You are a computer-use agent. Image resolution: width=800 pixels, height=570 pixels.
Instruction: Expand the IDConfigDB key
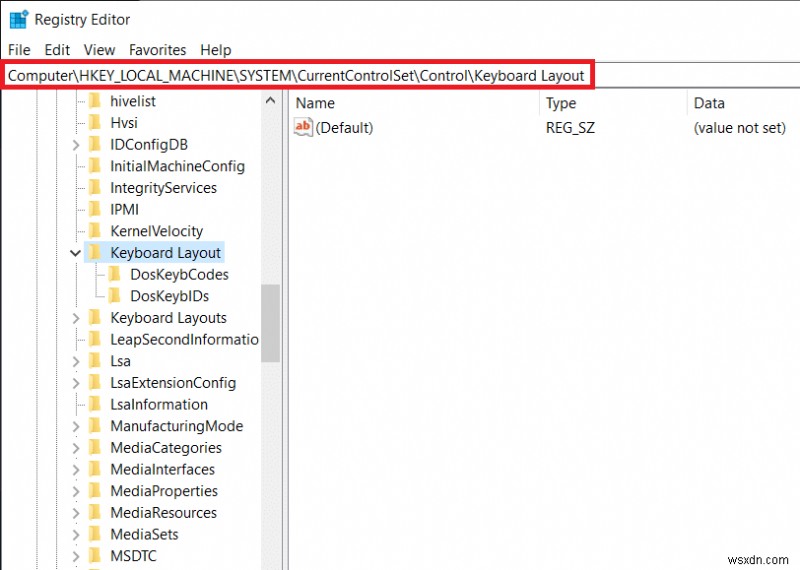tap(76, 145)
